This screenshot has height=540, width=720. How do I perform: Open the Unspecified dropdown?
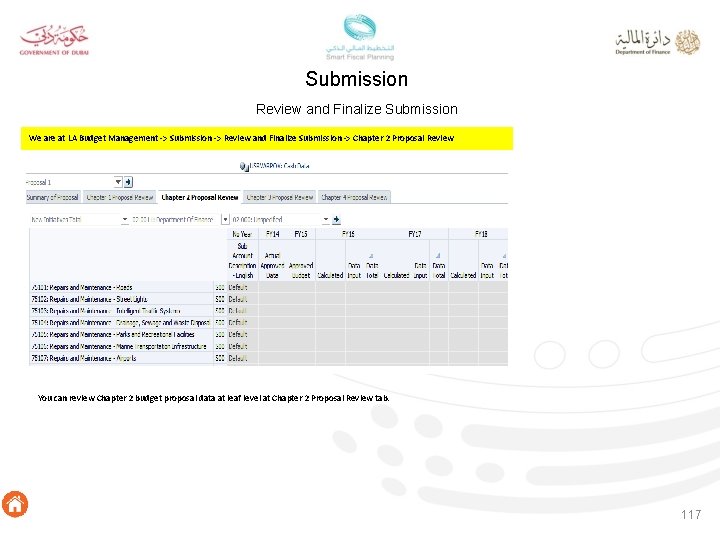coord(326,219)
